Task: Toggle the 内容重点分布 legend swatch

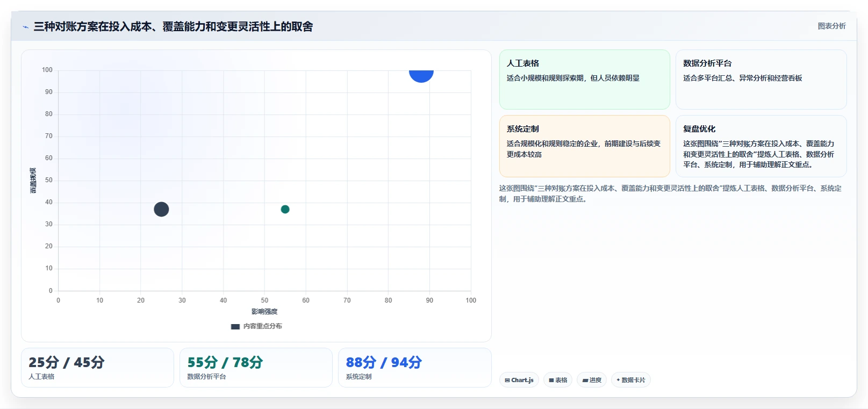Action: 235,326
